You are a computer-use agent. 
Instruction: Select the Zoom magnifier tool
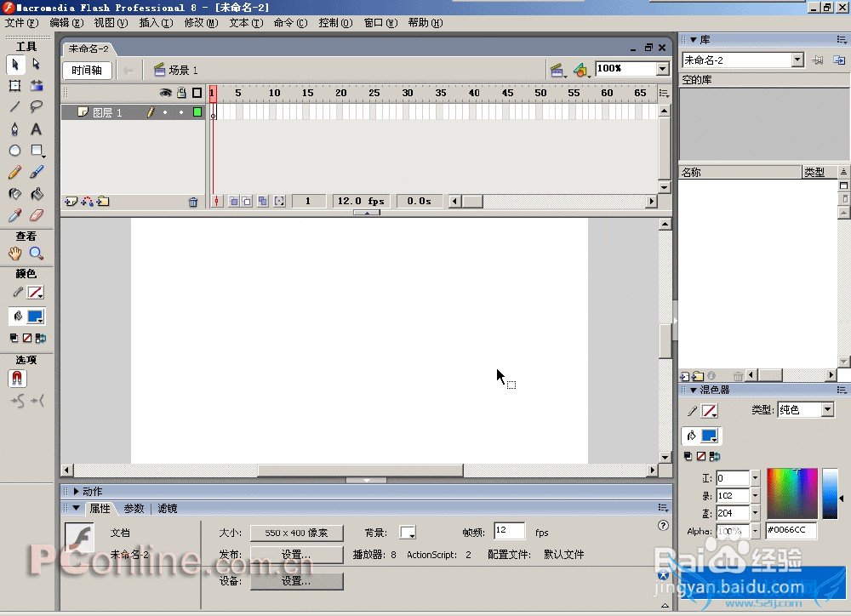[37, 254]
